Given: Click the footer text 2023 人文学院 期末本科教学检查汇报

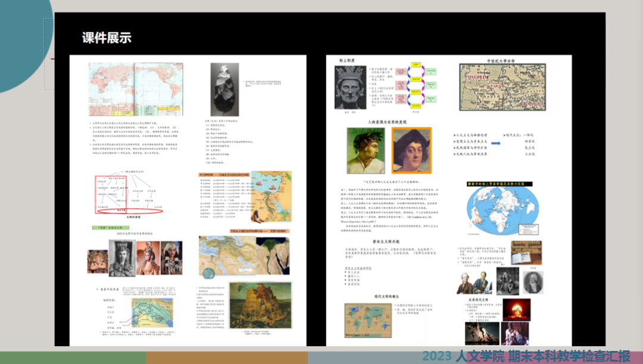Looking at the screenshot, I should click(x=526, y=356).
